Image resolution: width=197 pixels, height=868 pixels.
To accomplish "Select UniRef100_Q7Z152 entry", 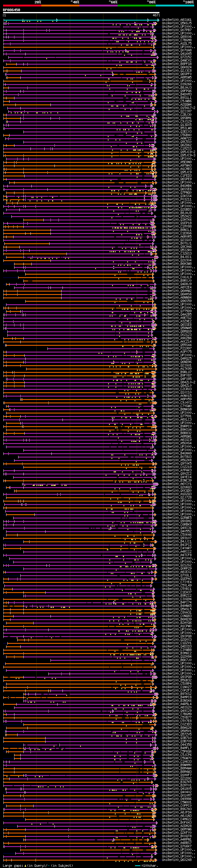I will pos(177,57).
